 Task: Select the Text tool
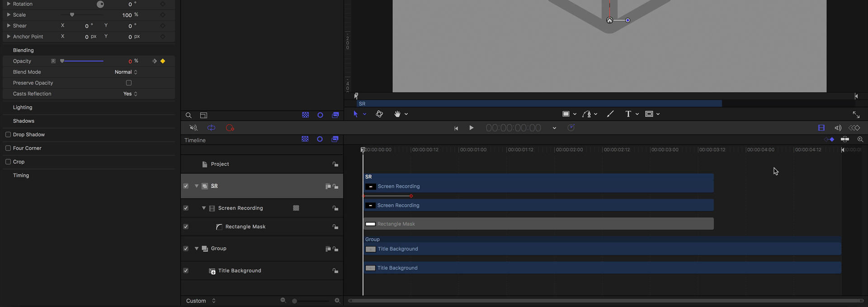pyautogui.click(x=628, y=114)
